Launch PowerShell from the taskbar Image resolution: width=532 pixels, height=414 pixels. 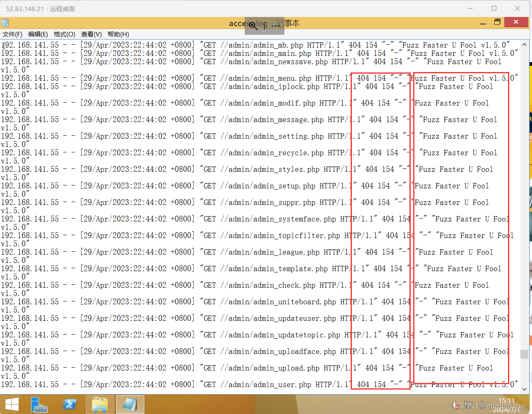pyautogui.click(x=69, y=404)
